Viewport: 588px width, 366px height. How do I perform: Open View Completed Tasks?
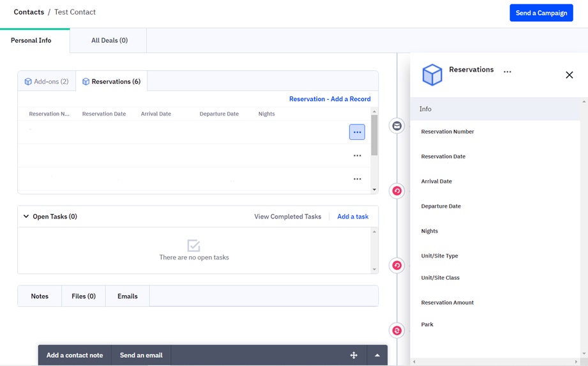click(x=288, y=217)
